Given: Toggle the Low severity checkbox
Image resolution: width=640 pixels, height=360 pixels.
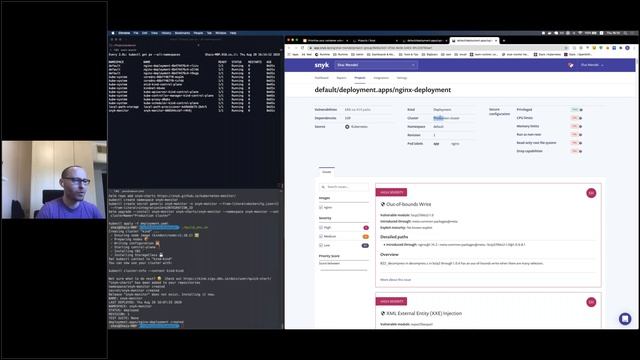Looking at the screenshot, I should coord(321,245).
